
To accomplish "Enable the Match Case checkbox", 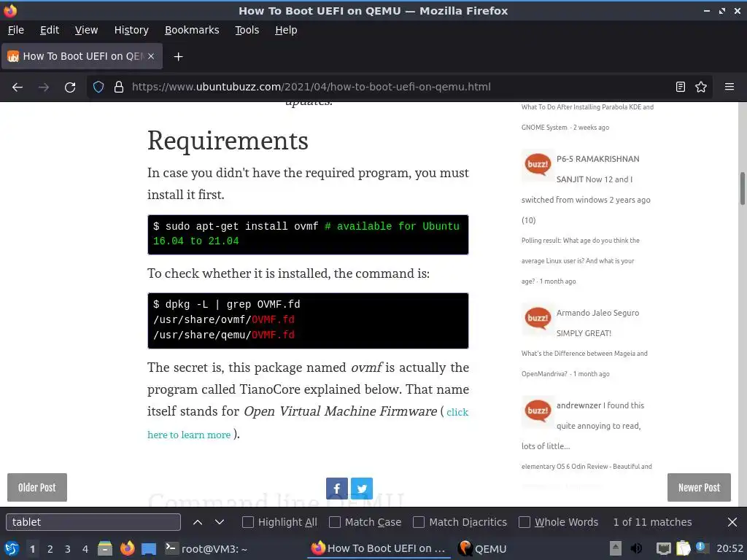I will (335, 522).
